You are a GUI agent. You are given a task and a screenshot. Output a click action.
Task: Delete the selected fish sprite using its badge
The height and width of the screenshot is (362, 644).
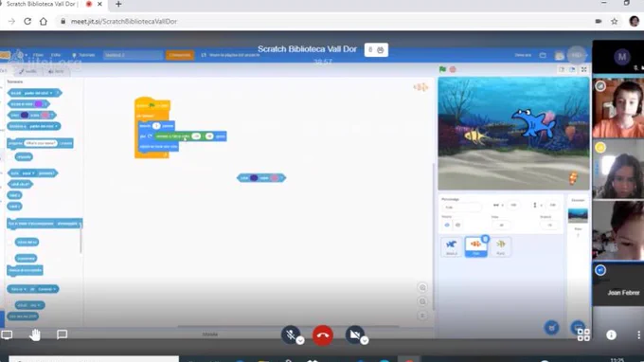[485, 239]
